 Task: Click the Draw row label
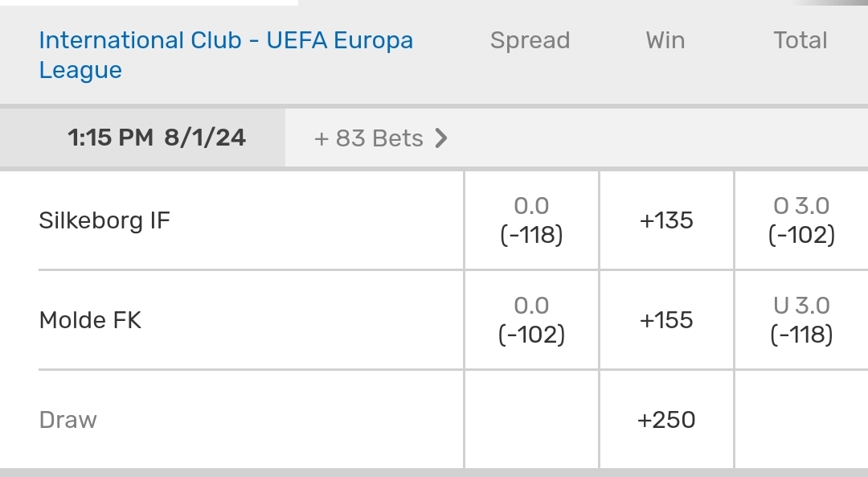(68, 420)
